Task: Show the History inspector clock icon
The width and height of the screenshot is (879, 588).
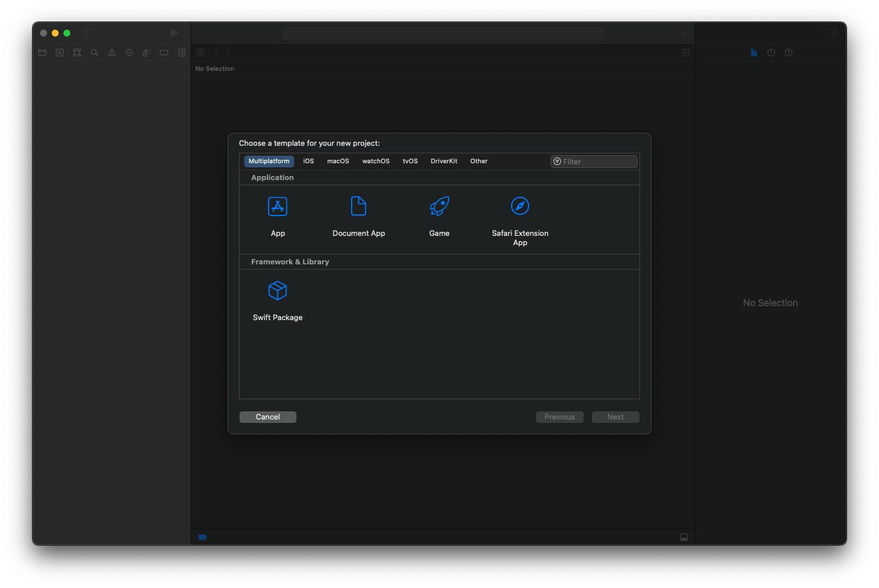Action: (x=771, y=53)
